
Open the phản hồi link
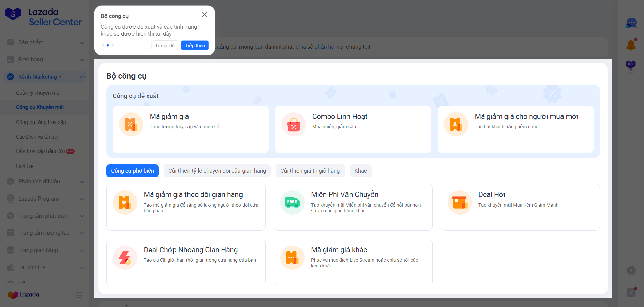click(325, 47)
